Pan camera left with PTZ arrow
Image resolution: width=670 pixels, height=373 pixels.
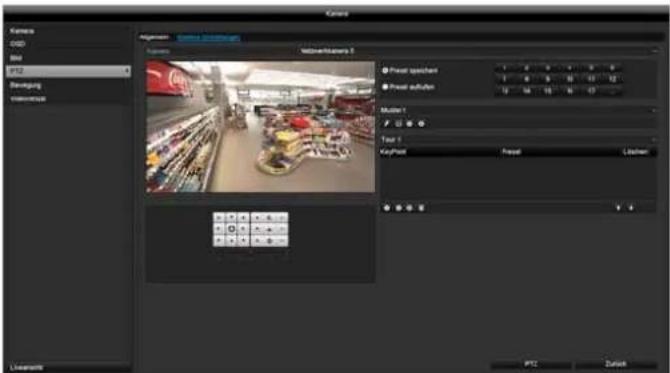coord(219,229)
